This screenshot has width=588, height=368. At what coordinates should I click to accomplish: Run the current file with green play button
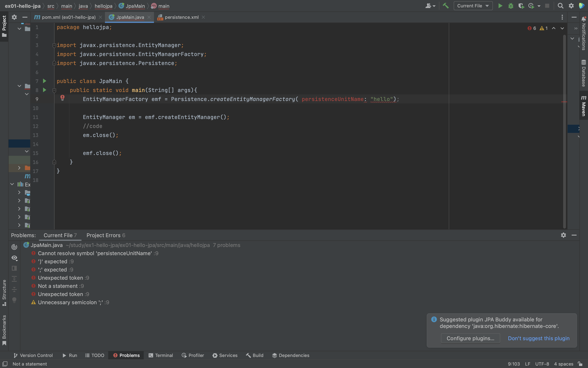pos(500,6)
